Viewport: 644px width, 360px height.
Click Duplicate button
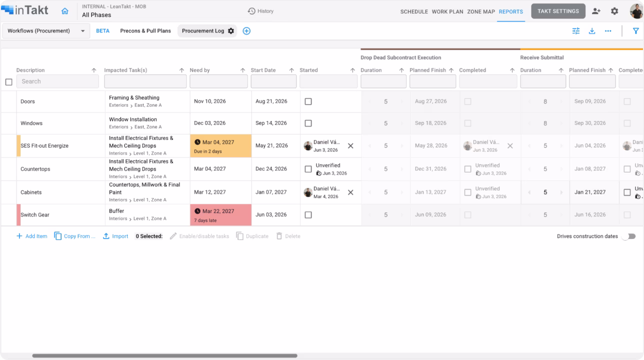(x=252, y=236)
